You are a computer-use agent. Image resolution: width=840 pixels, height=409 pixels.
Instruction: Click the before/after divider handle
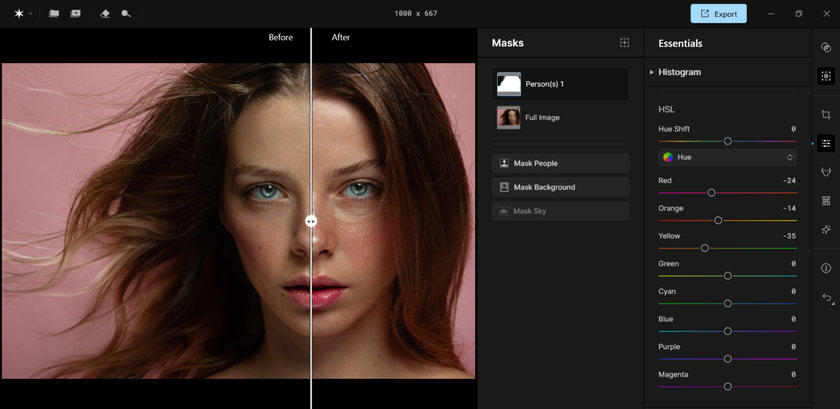click(311, 221)
